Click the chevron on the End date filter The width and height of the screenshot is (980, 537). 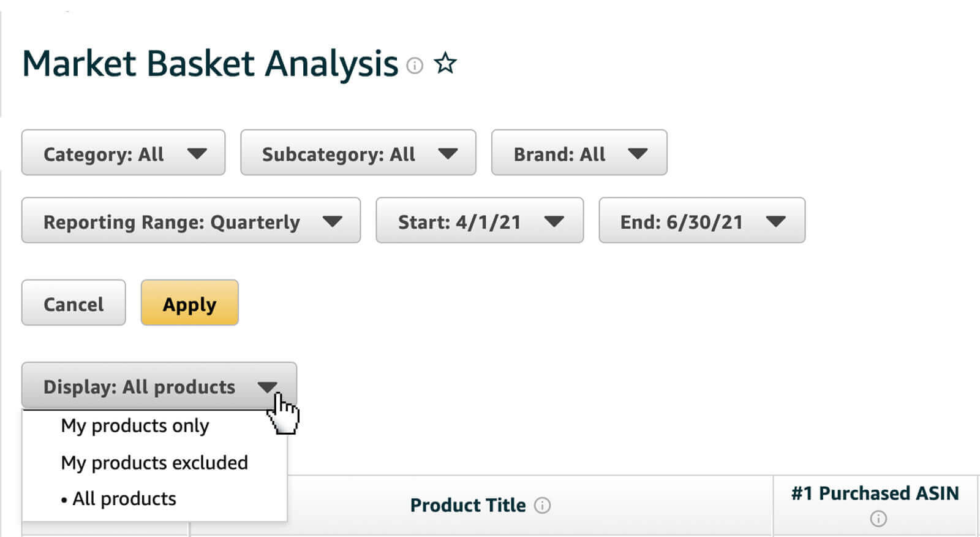click(777, 221)
